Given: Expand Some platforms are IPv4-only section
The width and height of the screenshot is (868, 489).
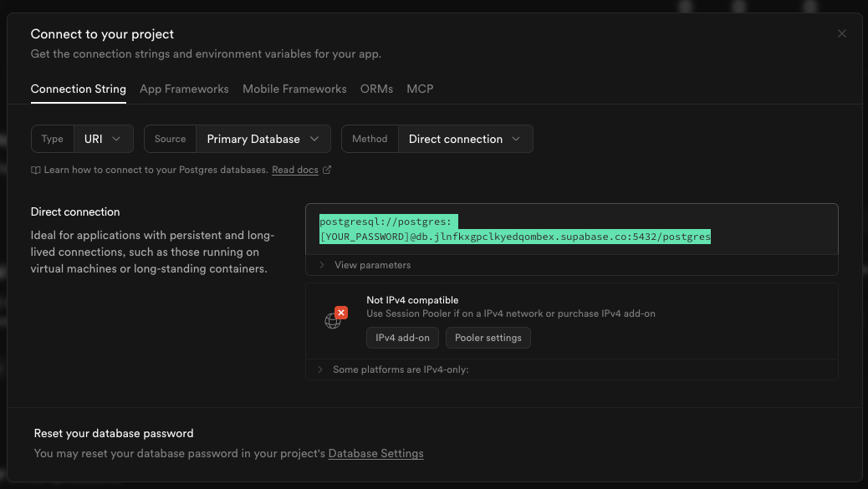Looking at the screenshot, I should click(401, 369).
